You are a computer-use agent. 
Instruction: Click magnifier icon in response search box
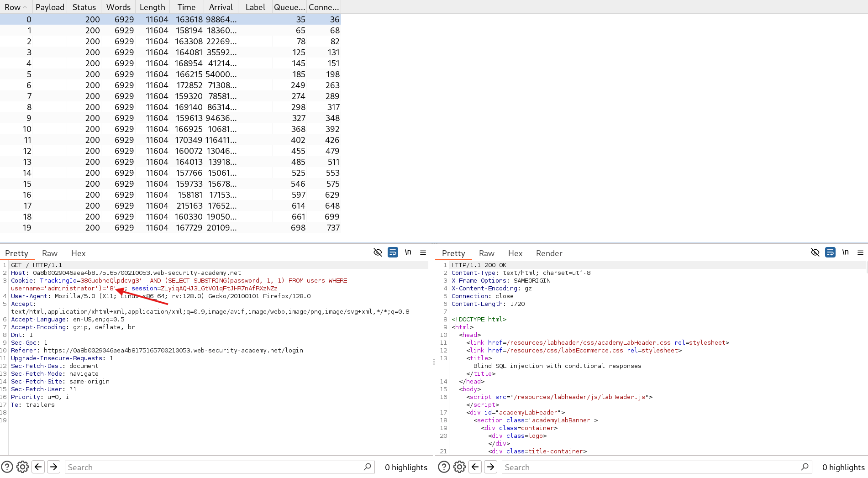click(x=805, y=467)
